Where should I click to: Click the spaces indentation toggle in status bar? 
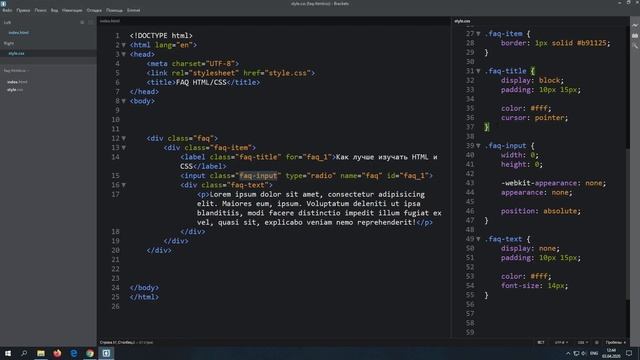(614, 342)
